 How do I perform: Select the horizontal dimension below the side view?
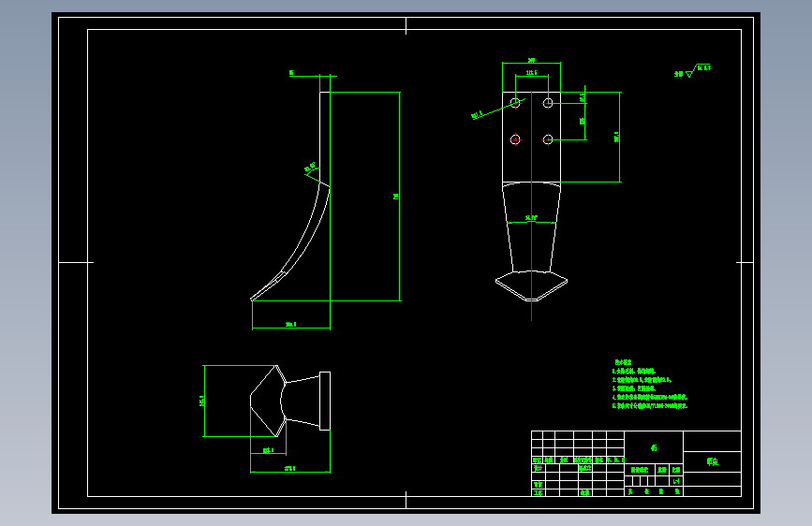click(291, 325)
